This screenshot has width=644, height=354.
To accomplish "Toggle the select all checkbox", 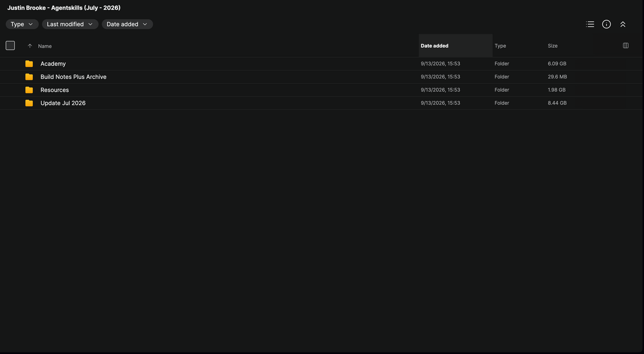I will coord(10,46).
